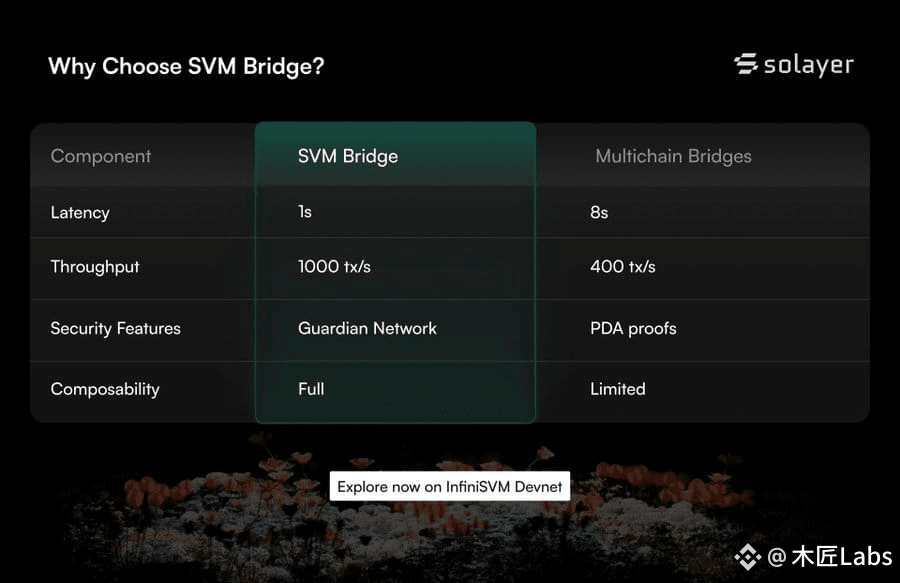Click the @木匠Labs watermark text
Viewport: 900px width, 583px height.
point(829,557)
